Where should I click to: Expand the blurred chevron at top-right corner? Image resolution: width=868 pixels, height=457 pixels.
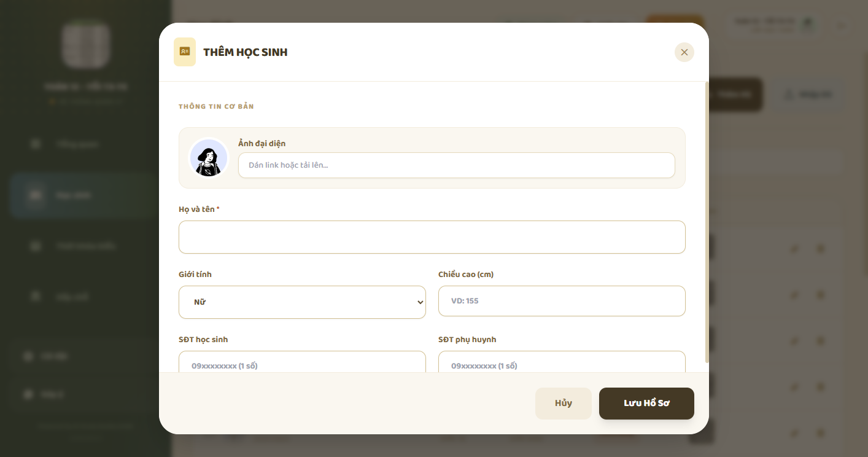click(x=842, y=26)
